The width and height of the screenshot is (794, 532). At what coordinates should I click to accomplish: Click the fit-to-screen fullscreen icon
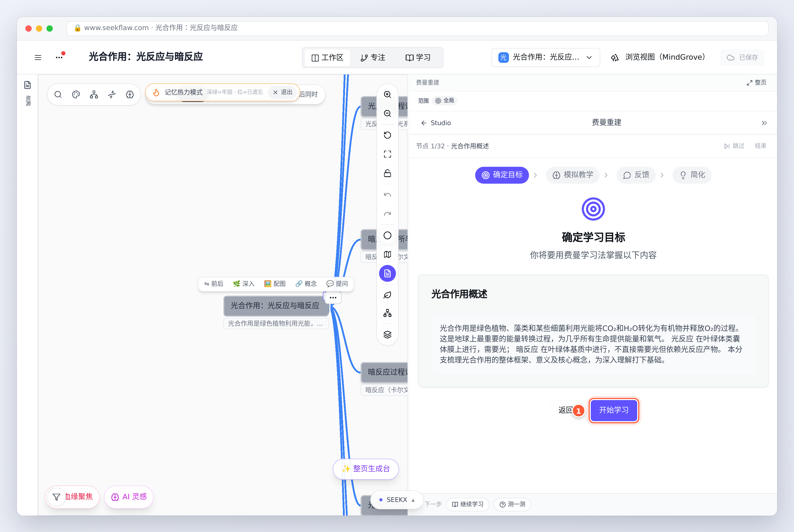(x=387, y=154)
